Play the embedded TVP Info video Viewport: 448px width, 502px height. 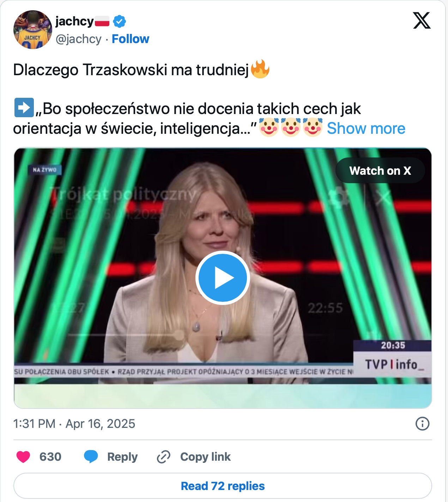click(x=223, y=278)
